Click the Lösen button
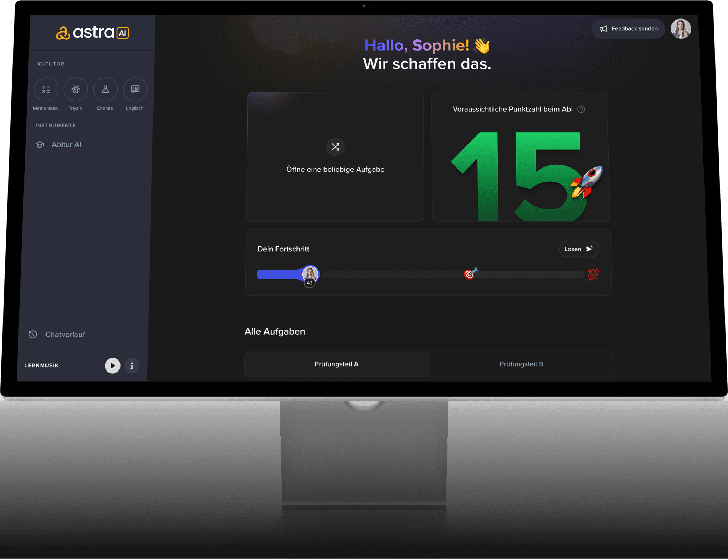Viewport: 728px width, 560px height. tap(579, 249)
